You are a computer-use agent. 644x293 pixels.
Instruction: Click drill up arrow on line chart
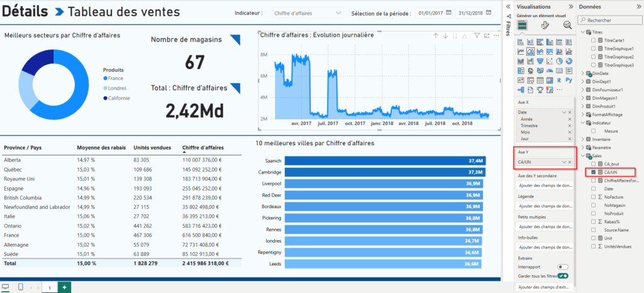pos(436,36)
